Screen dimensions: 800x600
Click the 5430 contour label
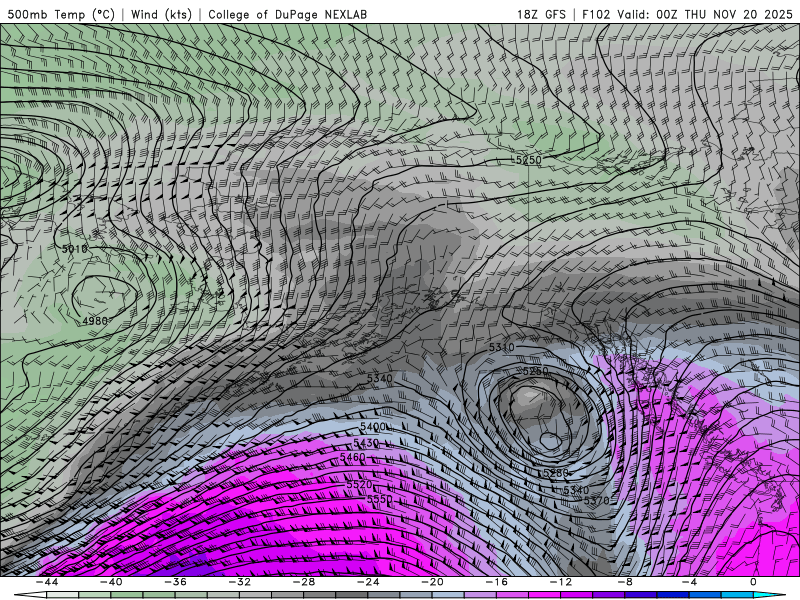(x=366, y=443)
